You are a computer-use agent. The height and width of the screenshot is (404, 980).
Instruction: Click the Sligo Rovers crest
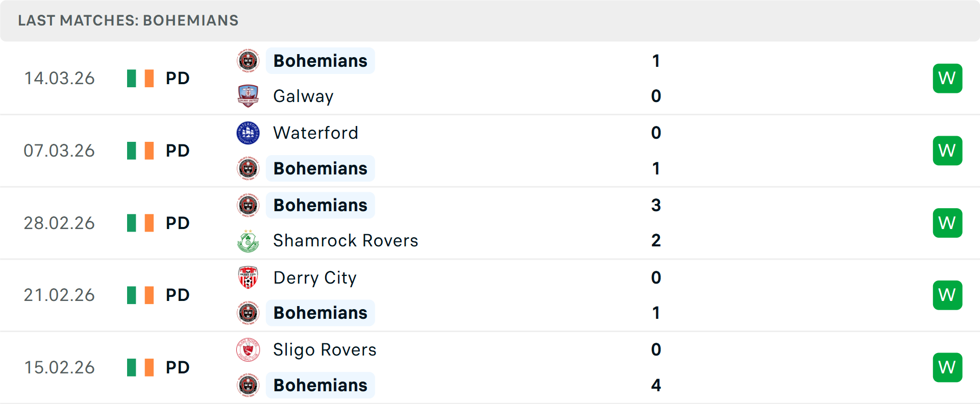[248, 350]
